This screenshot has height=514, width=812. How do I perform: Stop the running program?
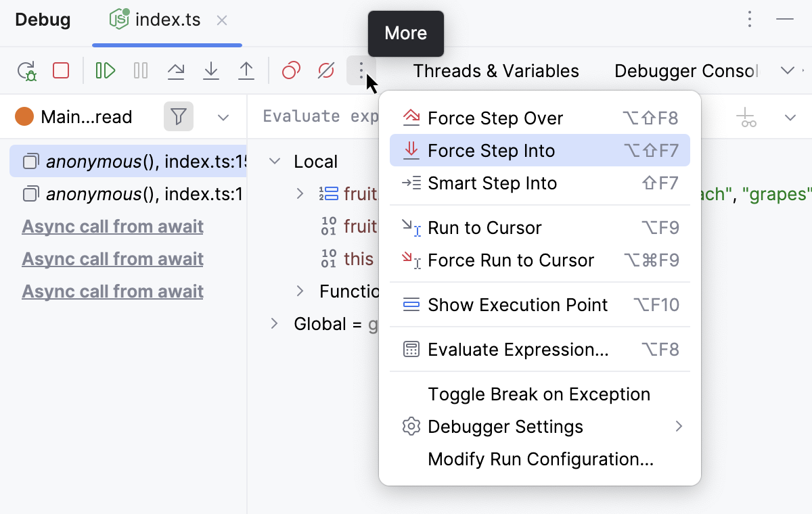(x=60, y=70)
